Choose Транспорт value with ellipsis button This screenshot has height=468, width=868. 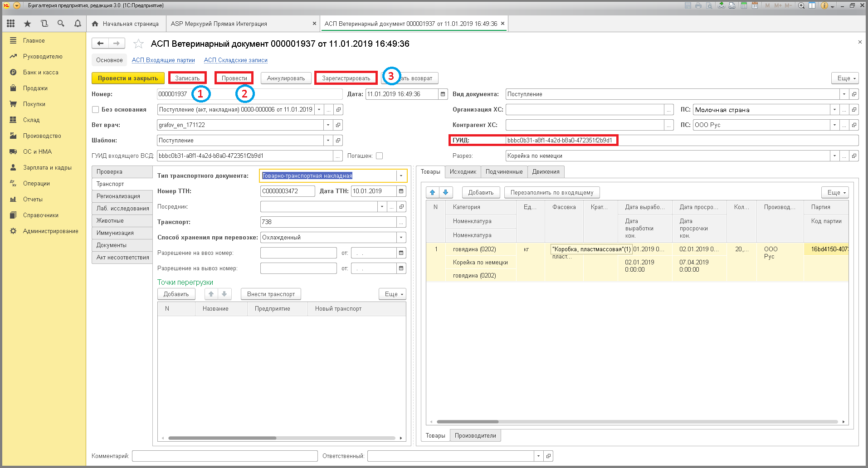tap(401, 222)
